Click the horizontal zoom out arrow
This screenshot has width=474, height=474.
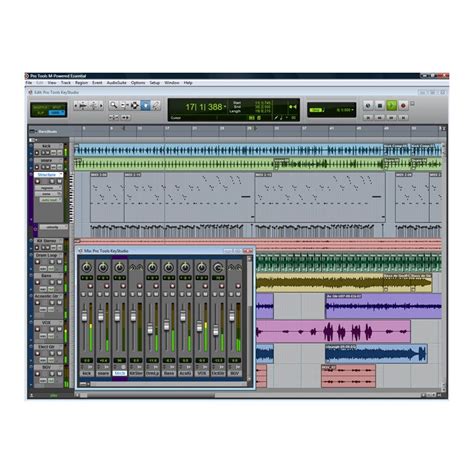click(x=76, y=106)
